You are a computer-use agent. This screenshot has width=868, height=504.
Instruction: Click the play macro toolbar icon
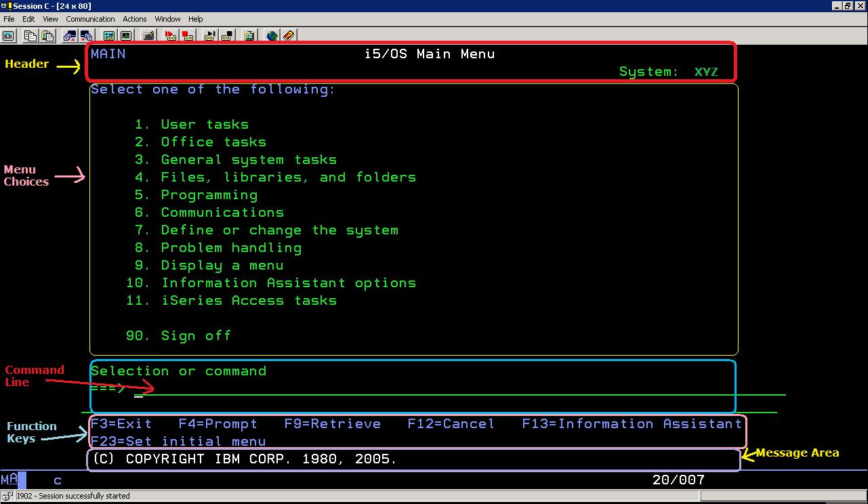pos(210,36)
